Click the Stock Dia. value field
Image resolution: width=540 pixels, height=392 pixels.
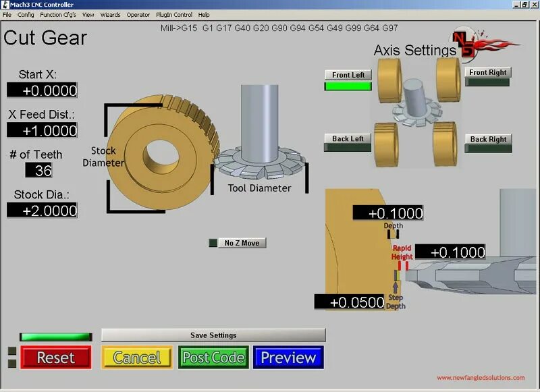[x=42, y=210]
